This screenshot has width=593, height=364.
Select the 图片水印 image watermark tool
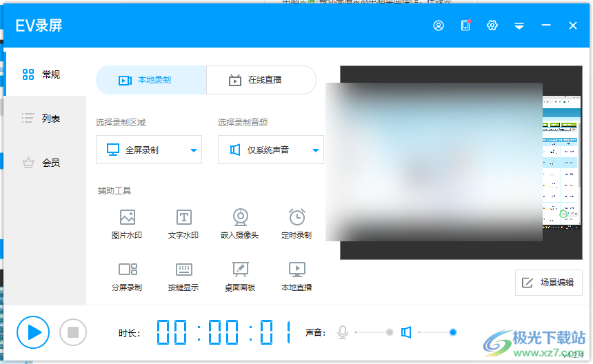point(127,224)
